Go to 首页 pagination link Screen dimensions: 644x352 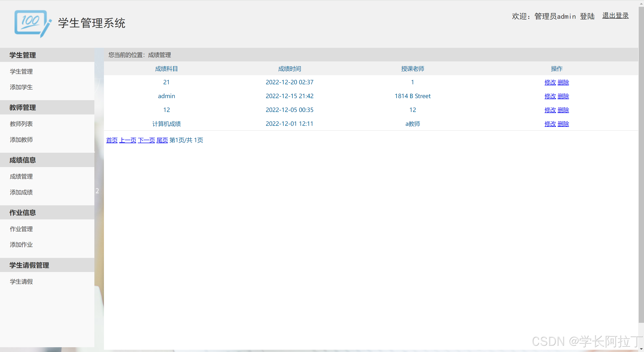click(112, 140)
